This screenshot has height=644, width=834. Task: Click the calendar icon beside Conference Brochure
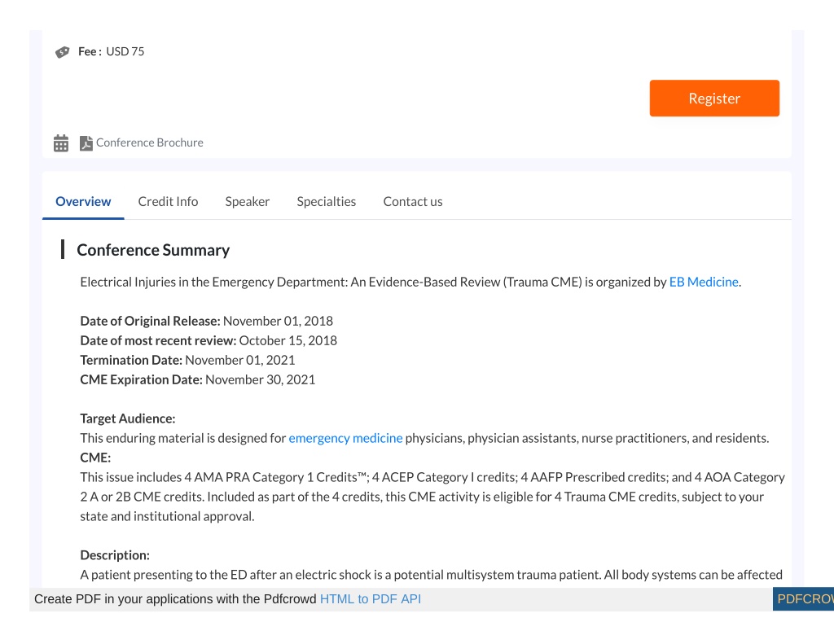click(61, 143)
